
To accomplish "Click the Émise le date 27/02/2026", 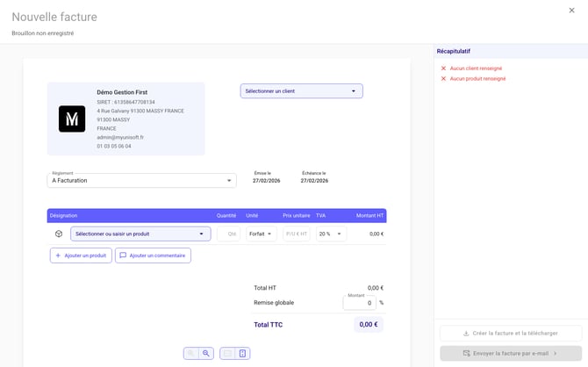I will [x=266, y=180].
